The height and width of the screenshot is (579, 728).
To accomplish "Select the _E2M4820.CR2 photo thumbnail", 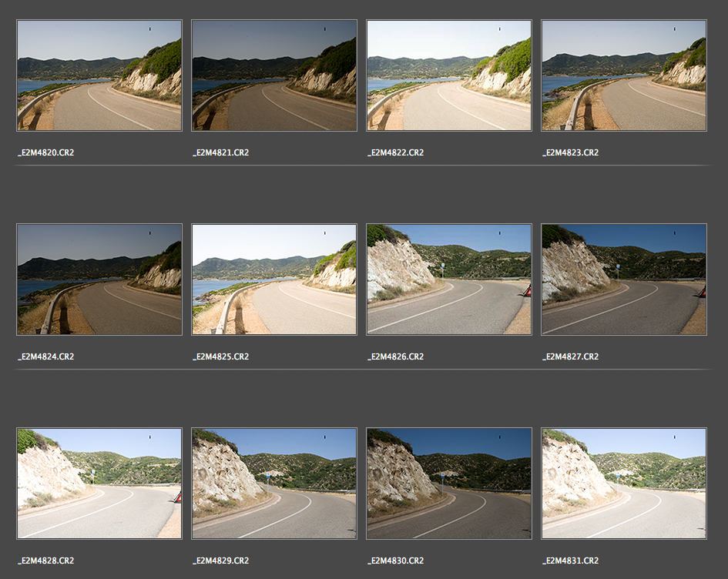I will 99,75.
